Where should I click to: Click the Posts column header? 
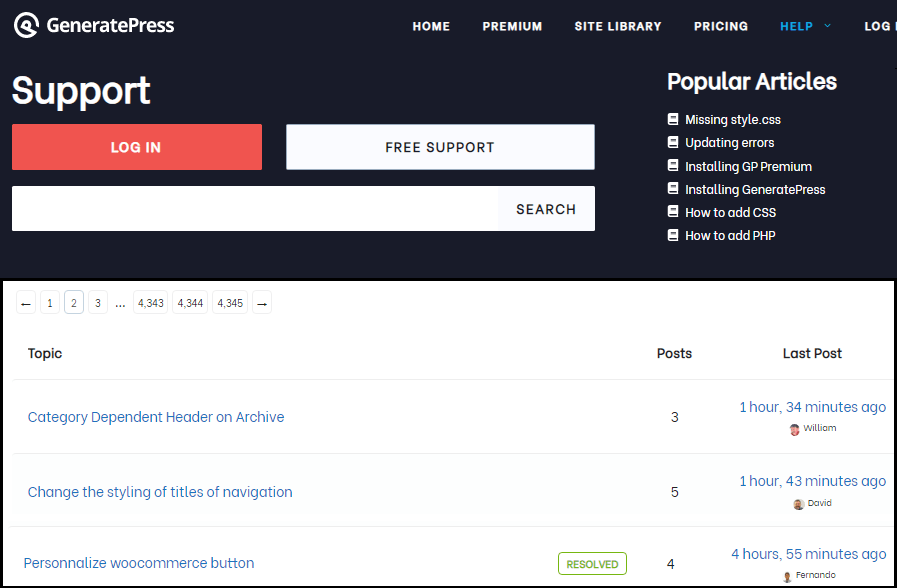(674, 353)
